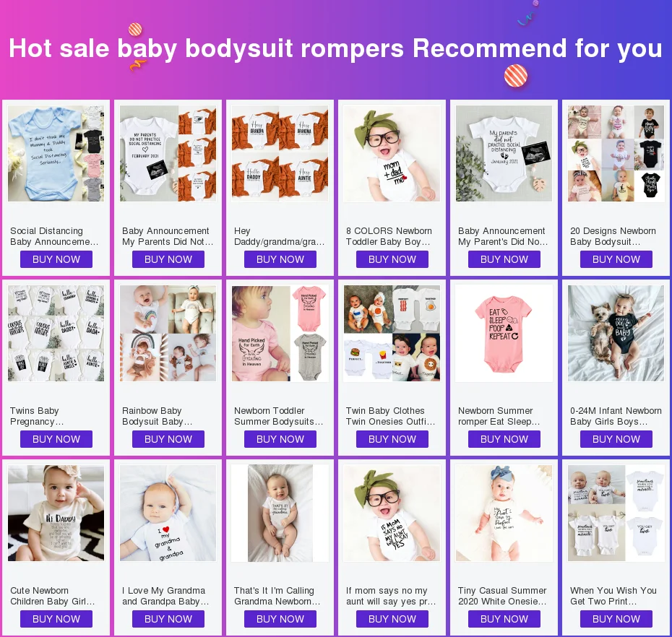This screenshot has height=637, width=672.
Task: Open If mom says no my aunt title
Action: (391, 596)
